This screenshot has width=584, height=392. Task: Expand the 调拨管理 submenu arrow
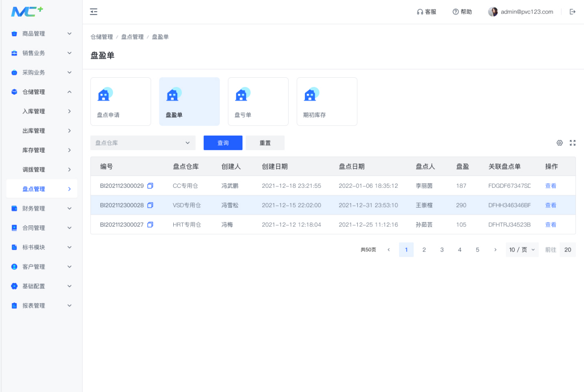pos(70,170)
